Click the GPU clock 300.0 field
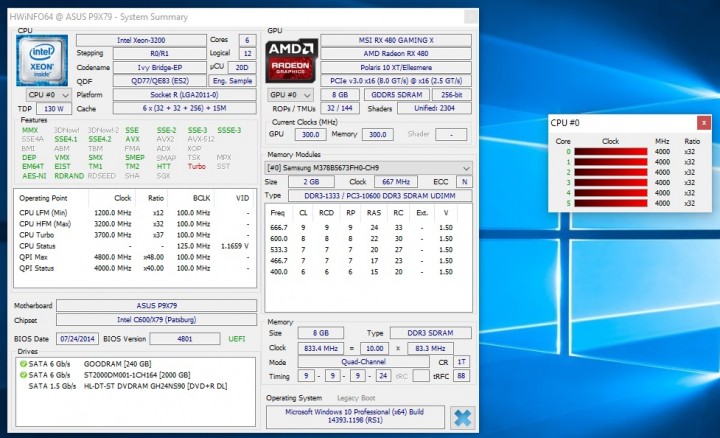Screen dimensions: 720x438 pos(310,135)
